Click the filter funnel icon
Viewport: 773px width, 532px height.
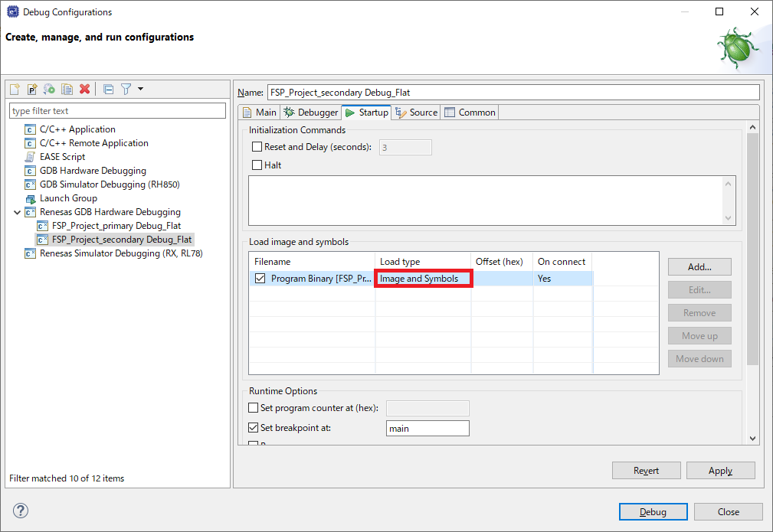tap(126, 90)
